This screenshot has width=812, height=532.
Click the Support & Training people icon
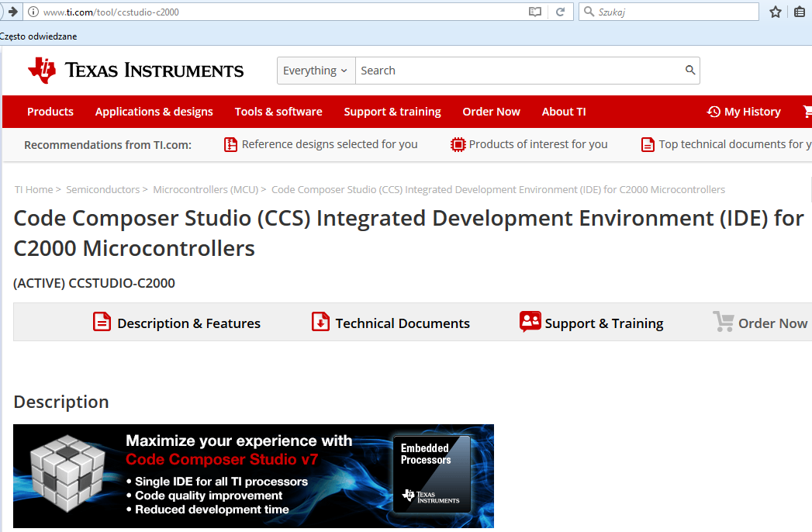(530, 322)
